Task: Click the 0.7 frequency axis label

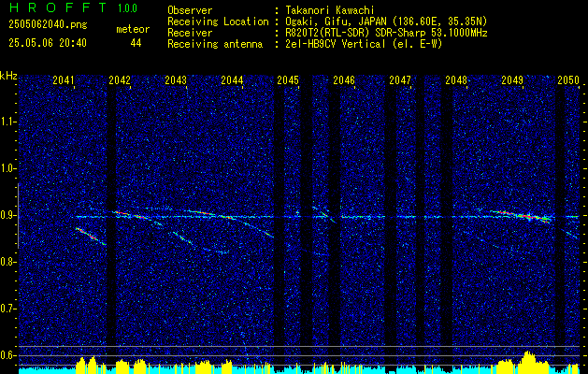Action: click(x=8, y=309)
